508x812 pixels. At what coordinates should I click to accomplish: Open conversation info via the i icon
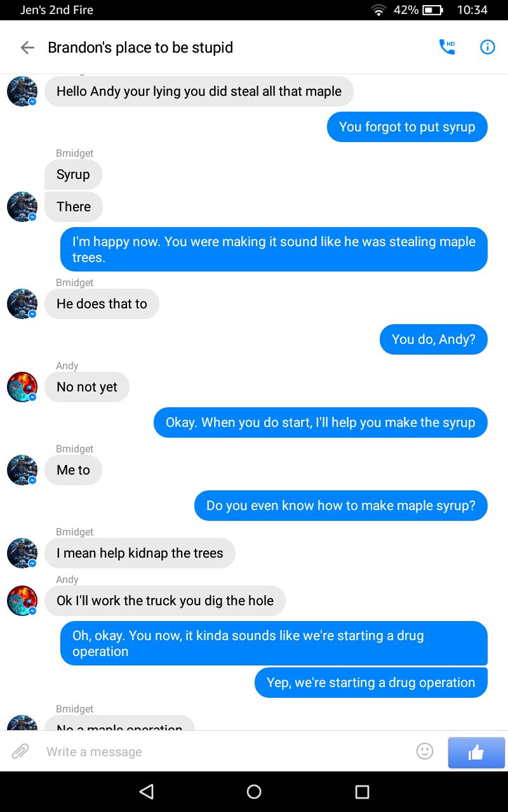pos(487,47)
